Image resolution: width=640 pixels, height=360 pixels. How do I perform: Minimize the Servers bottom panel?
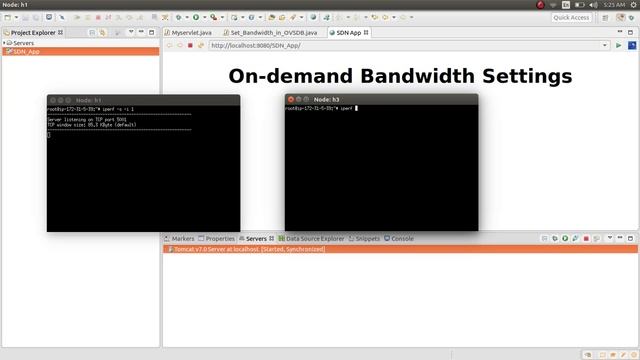click(620, 238)
